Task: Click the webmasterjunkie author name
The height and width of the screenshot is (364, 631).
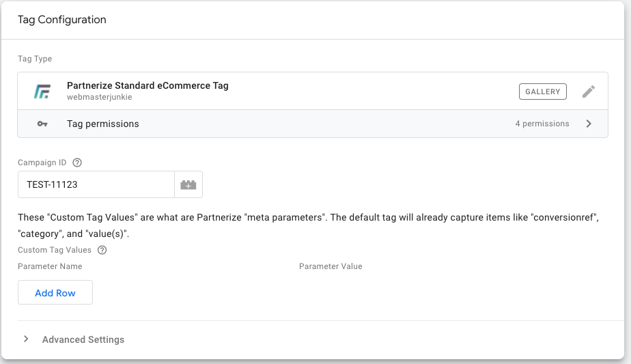Action: [x=99, y=98]
